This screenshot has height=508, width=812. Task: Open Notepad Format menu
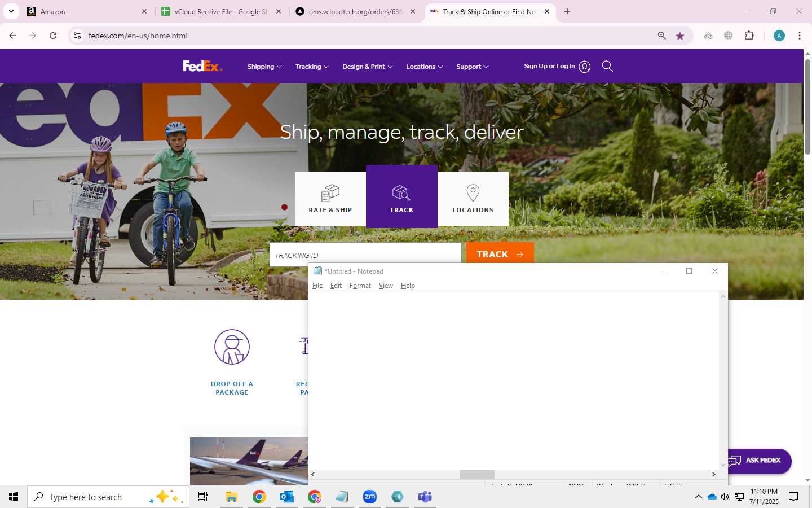pyautogui.click(x=360, y=286)
